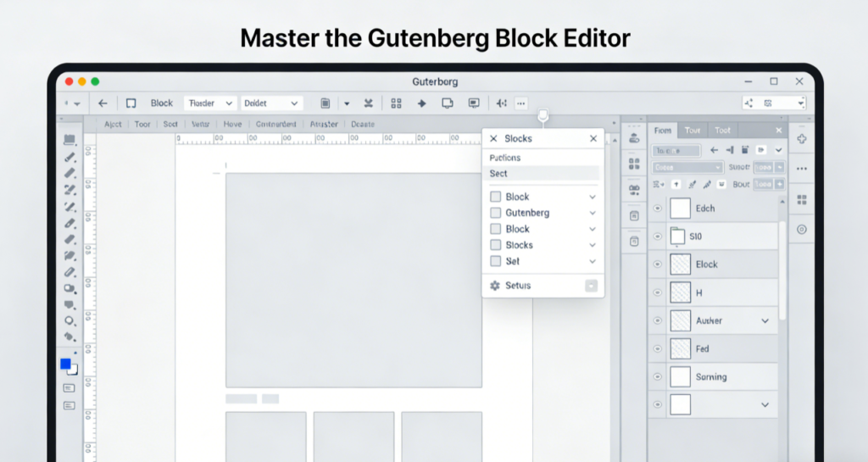Select the Sect option in Slocks popup
Image resolution: width=868 pixels, height=462 pixels.
[498, 173]
